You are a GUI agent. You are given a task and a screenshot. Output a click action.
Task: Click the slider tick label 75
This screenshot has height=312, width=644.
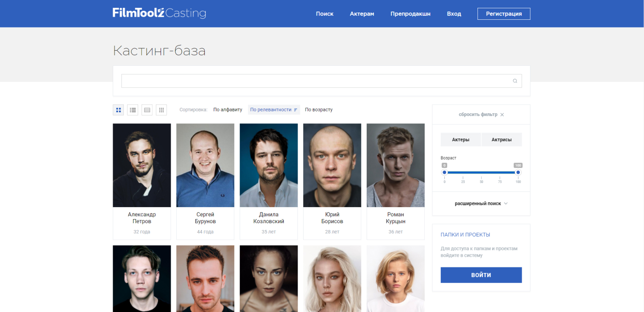point(500,182)
